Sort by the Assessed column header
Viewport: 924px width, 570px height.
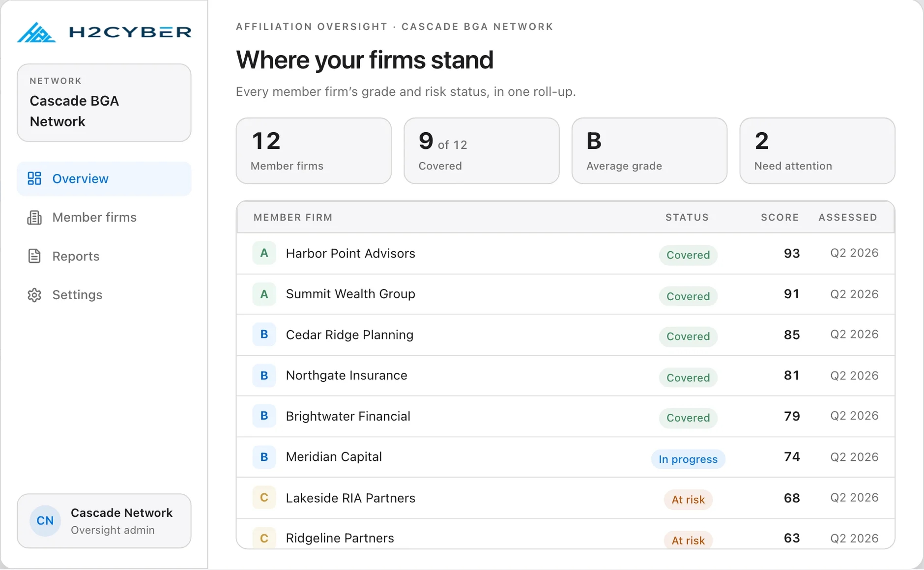pyautogui.click(x=848, y=217)
